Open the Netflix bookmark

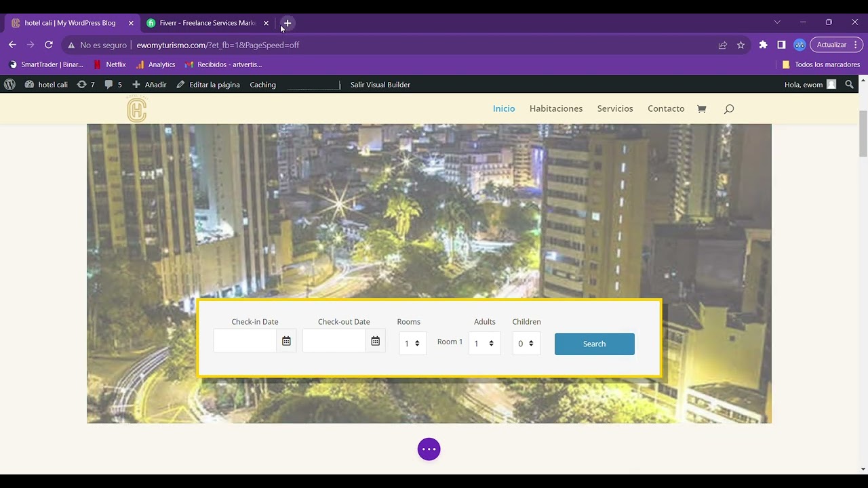point(110,64)
